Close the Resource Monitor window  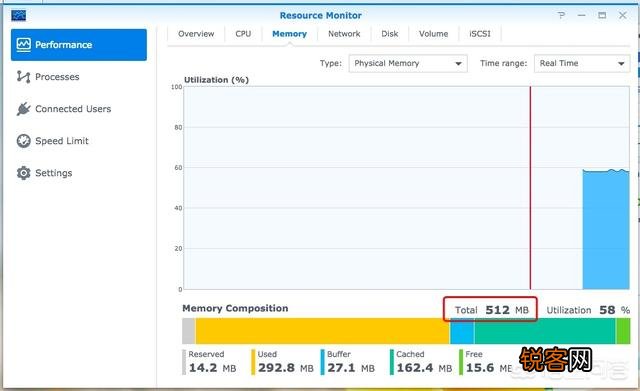622,16
